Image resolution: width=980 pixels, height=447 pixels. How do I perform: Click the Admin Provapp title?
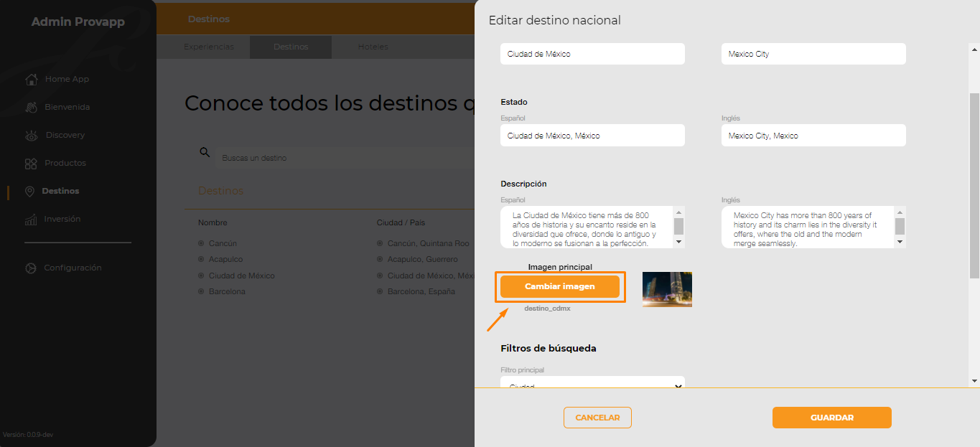pyautogui.click(x=78, y=22)
